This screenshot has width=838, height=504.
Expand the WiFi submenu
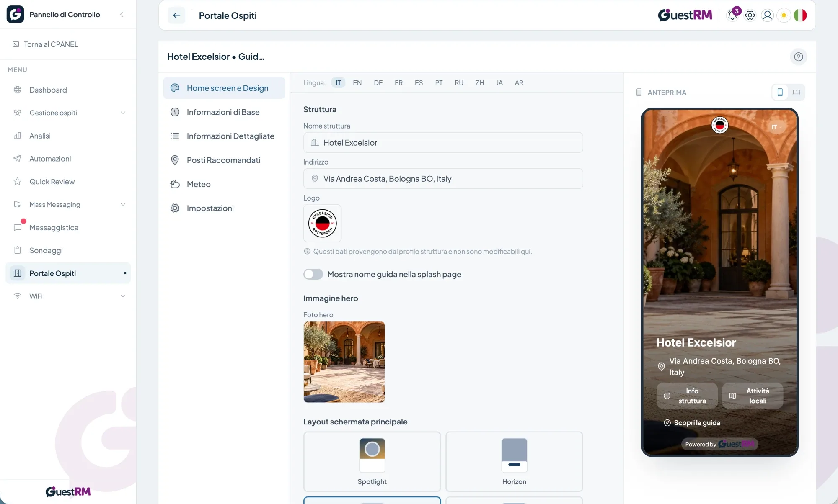pyautogui.click(x=123, y=296)
